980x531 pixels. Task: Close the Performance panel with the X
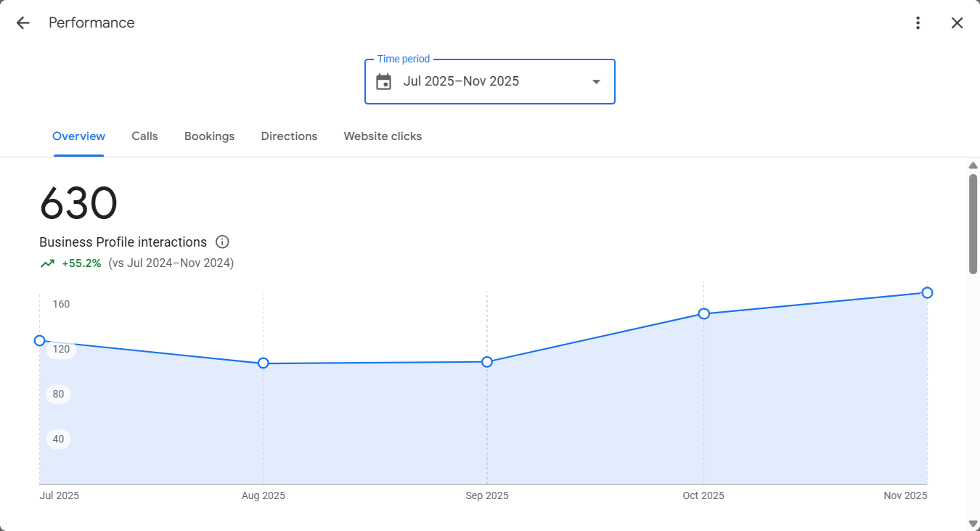pos(957,22)
